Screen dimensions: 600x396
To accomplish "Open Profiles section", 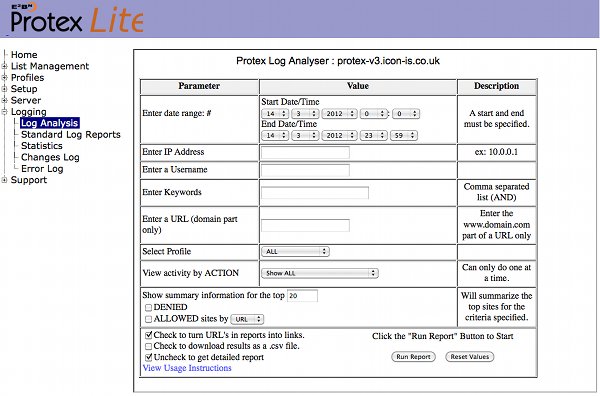I will click(28, 78).
